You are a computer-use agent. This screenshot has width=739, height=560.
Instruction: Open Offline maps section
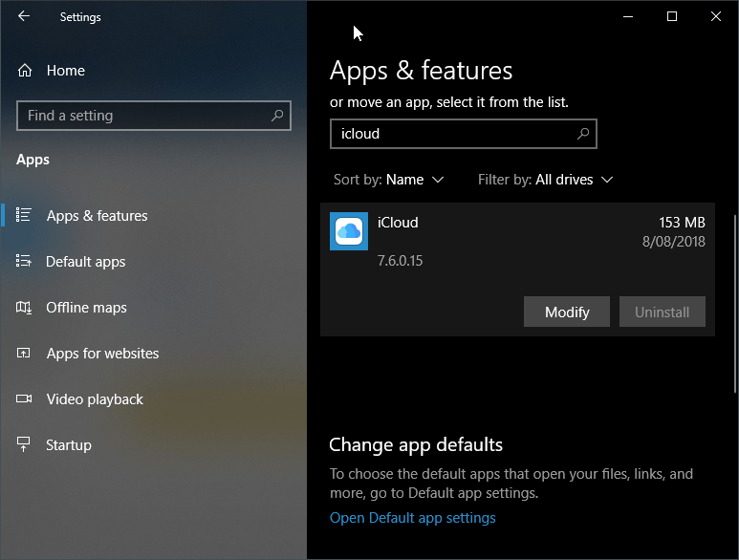click(86, 308)
